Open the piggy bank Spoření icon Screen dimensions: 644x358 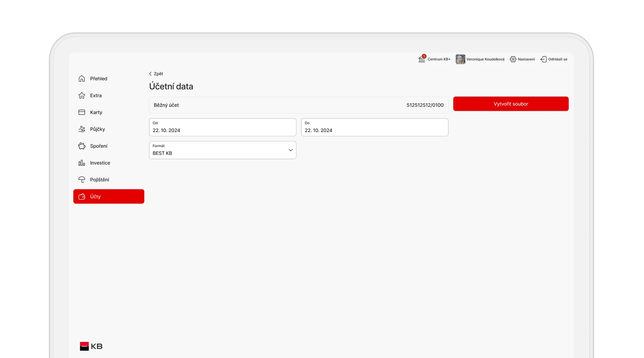pyautogui.click(x=82, y=146)
